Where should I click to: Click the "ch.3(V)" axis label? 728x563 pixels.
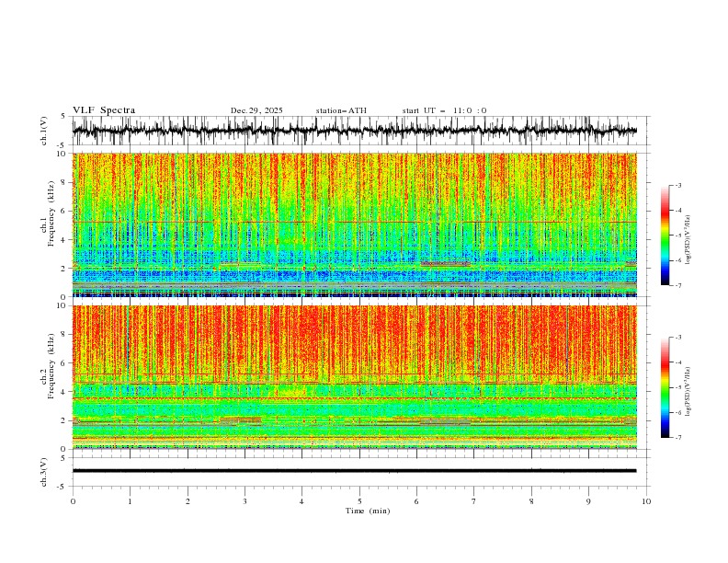tap(44, 472)
